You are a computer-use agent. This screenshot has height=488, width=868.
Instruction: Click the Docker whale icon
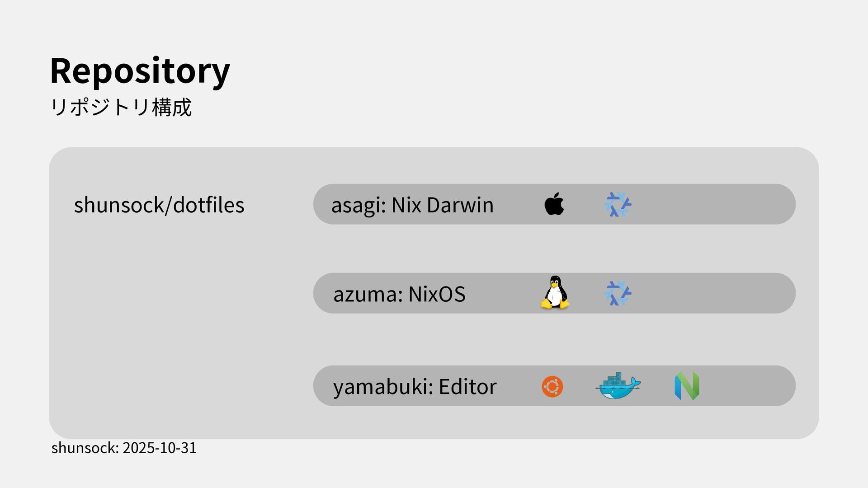tap(618, 386)
